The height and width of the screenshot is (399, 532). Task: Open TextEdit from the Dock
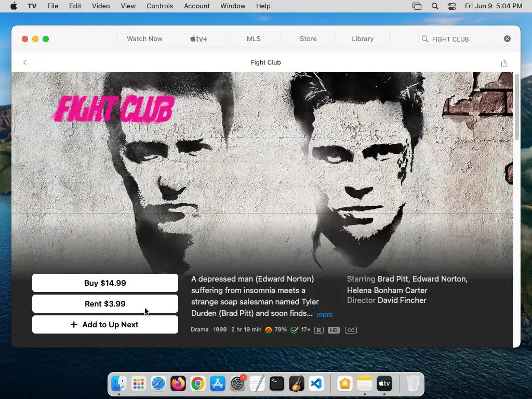[x=257, y=384]
